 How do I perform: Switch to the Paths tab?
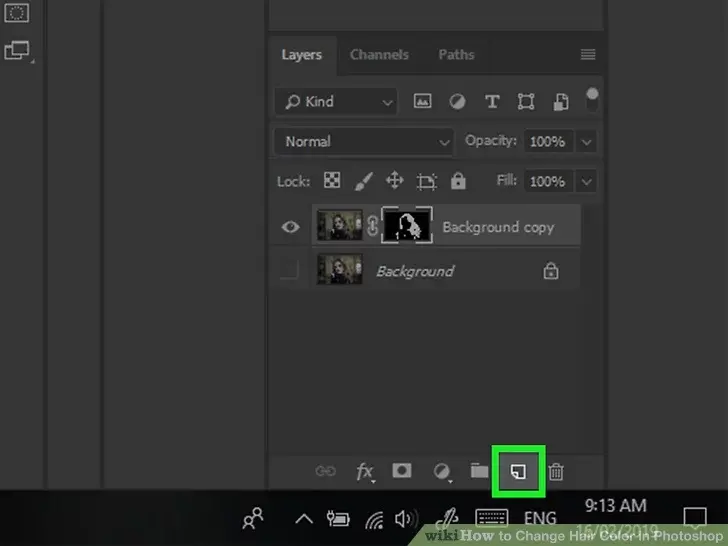click(456, 55)
